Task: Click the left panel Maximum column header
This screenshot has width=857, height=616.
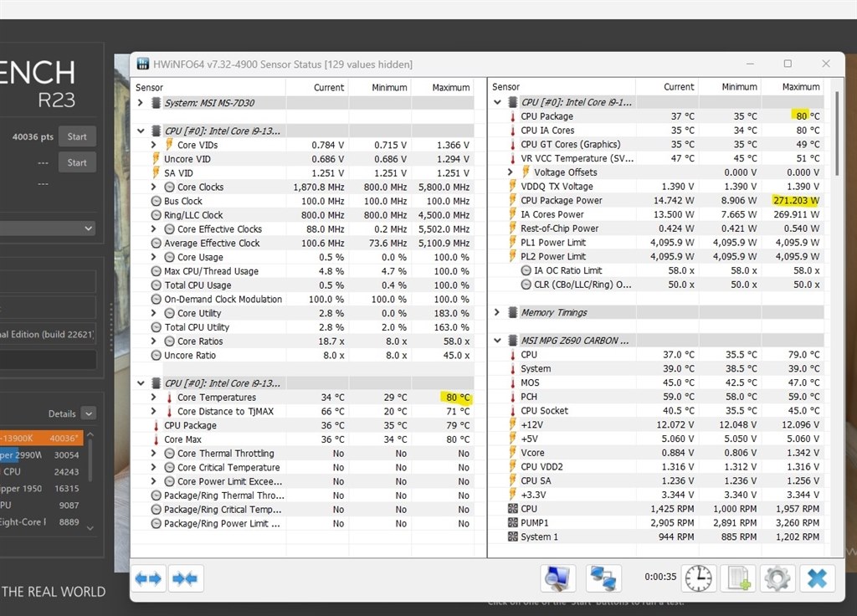Action: (x=451, y=87)
